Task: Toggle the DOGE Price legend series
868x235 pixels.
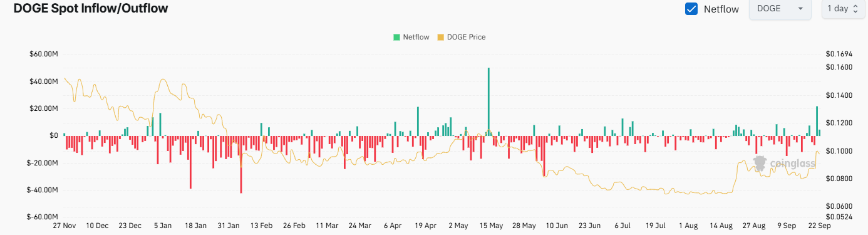Action: (x=461, y=37)
